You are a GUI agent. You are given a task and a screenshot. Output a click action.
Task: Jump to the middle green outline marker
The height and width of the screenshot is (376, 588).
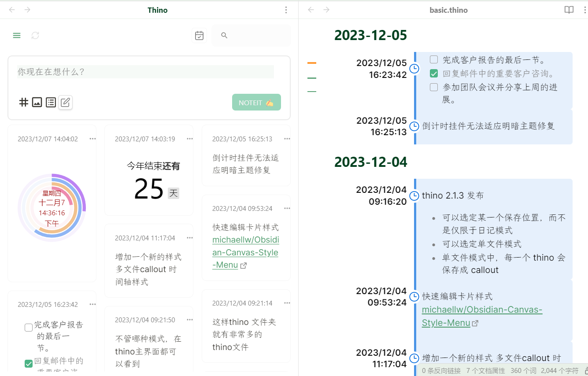(312, 78)
